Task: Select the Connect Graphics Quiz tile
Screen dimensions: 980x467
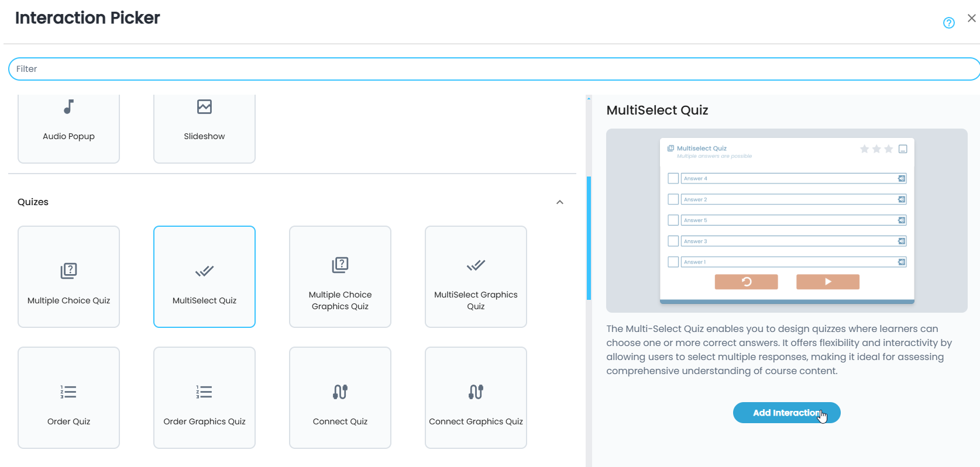Action: [476, 397]
